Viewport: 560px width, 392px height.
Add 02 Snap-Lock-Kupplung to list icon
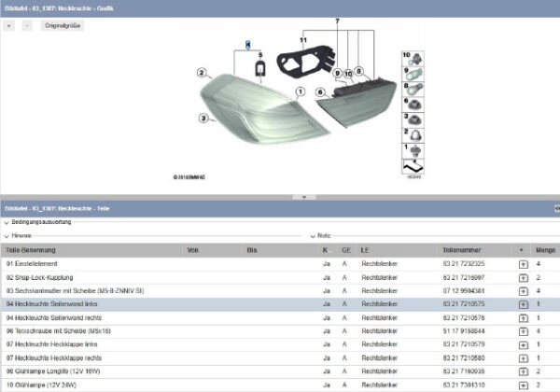point(524,278)
